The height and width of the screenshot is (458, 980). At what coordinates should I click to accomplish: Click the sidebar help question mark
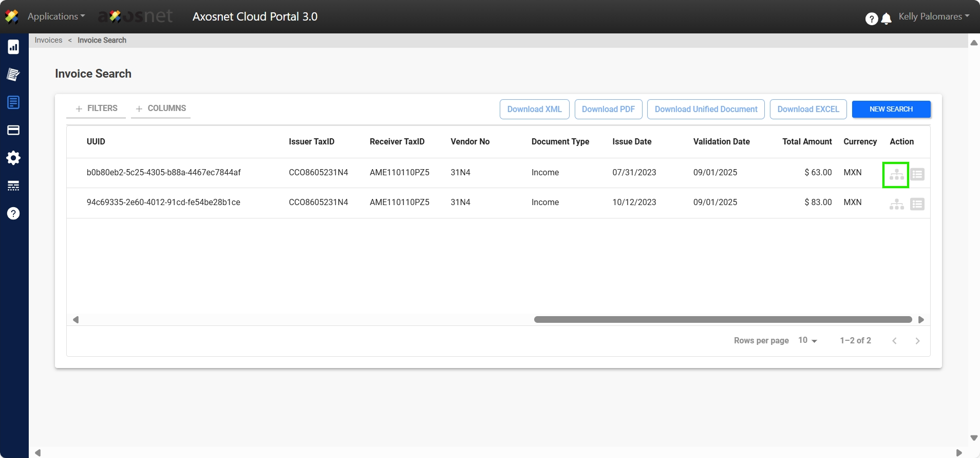(x=13, y=213)
